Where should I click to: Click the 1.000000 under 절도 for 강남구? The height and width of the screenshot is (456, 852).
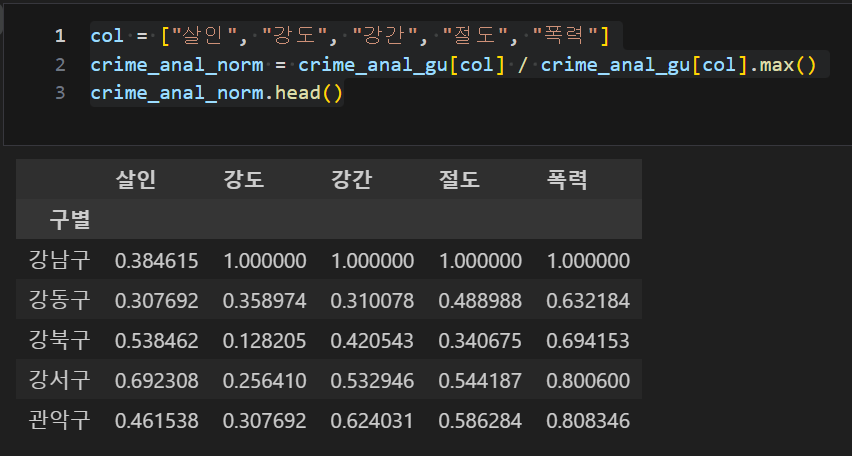tap(480, 261)
